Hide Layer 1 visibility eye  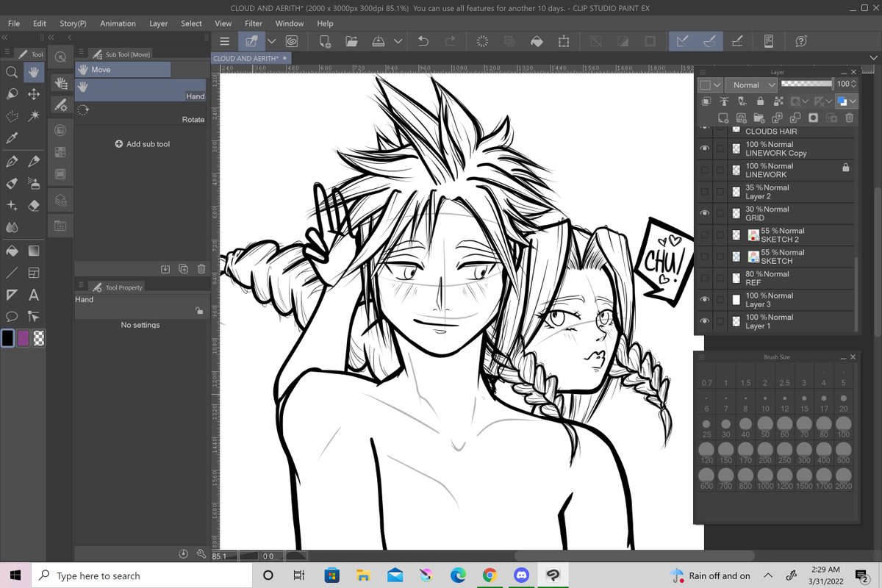coord(705,321)
